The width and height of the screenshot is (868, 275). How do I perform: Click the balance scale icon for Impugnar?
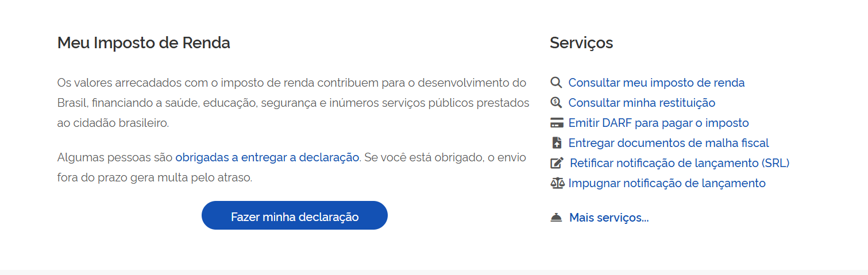[557, 183]
